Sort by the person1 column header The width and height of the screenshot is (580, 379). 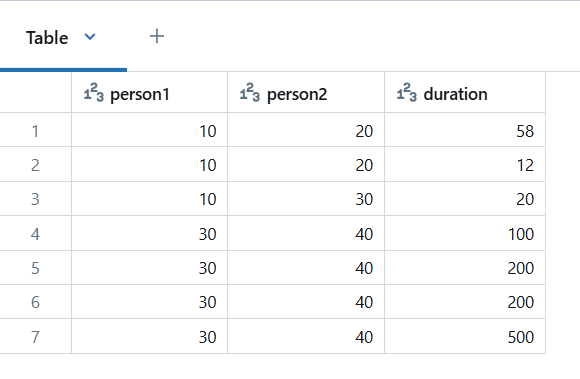[x=149, y=92]
